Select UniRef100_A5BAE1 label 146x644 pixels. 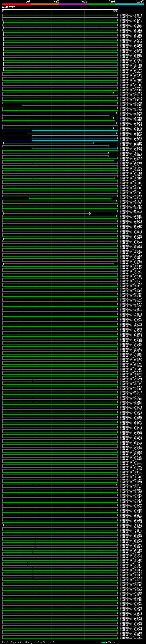pos(131,525)
